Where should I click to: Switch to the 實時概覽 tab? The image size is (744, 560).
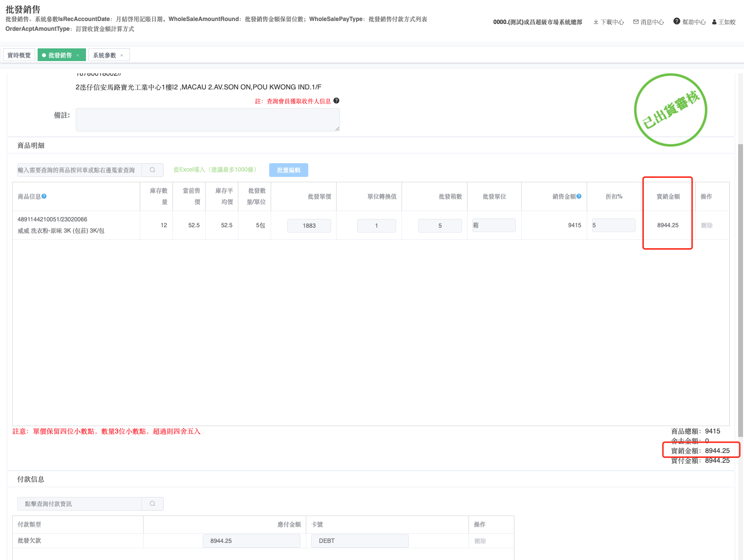19,55
